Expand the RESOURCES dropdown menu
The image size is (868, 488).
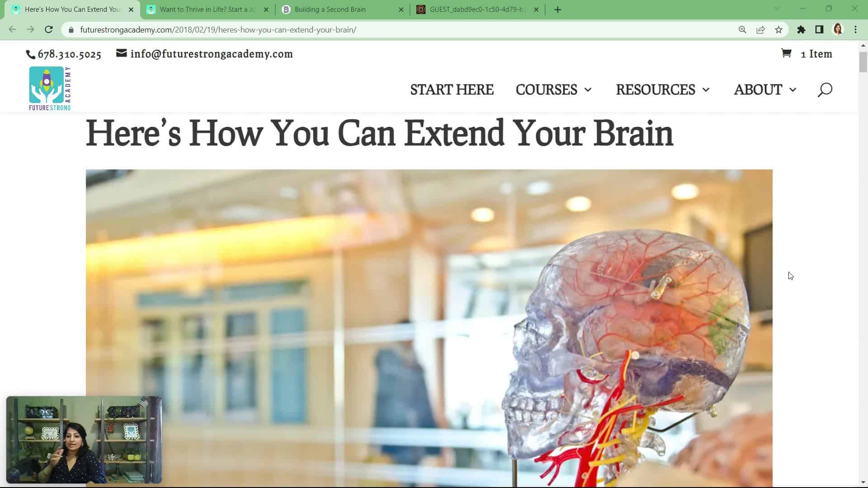click(x=662, y=90)
